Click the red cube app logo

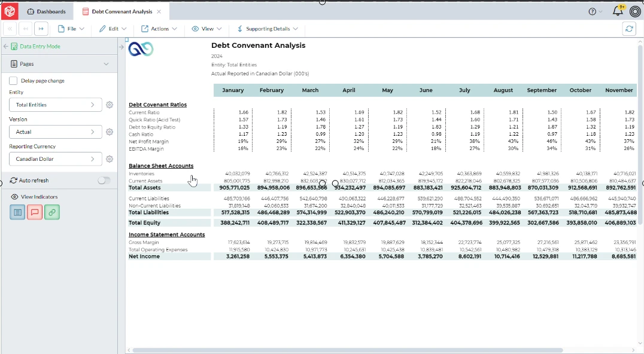(10, 11)
